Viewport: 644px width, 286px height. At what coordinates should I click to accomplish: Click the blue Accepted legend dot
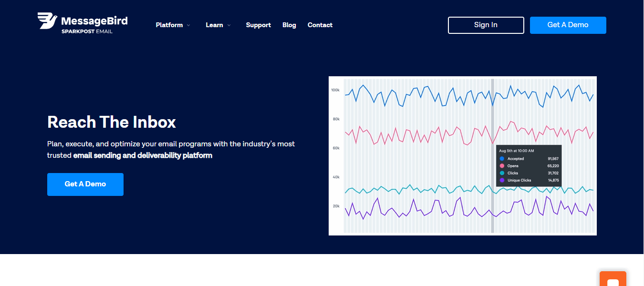(x=502, y=159)
